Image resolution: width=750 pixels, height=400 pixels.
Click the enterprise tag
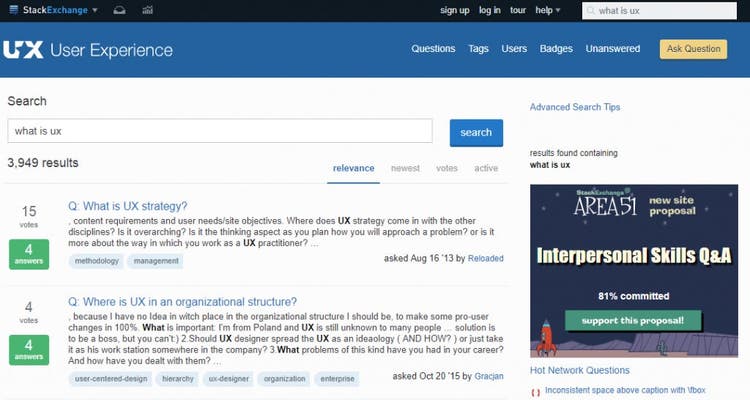[337, 378]
